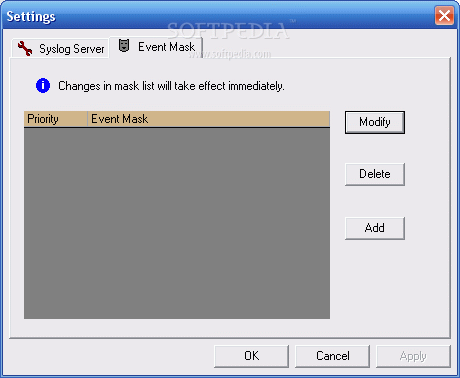
Task: Click inside the empty mask list area
Action: click(x=177, y=223)
